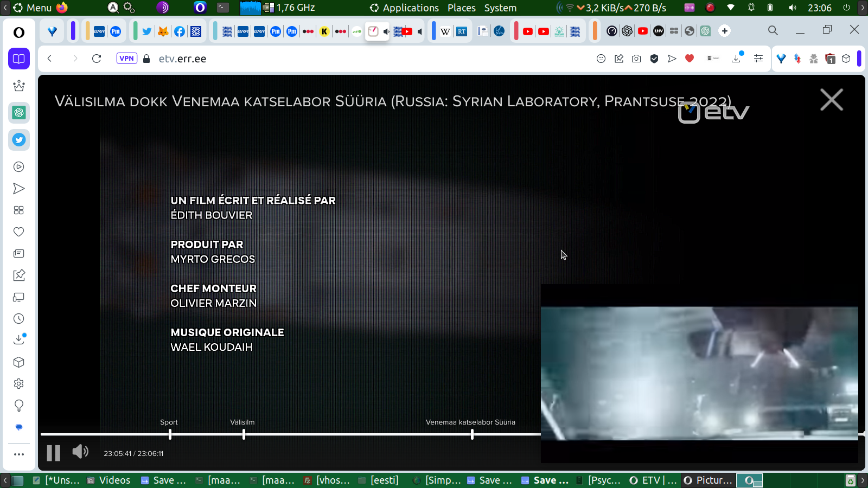Image resolution: width=868 pixels, height=488 pixels.
Task: Open the ChatGPT sidebar panel
Action: pyautogui.click(x=19, y=113)
